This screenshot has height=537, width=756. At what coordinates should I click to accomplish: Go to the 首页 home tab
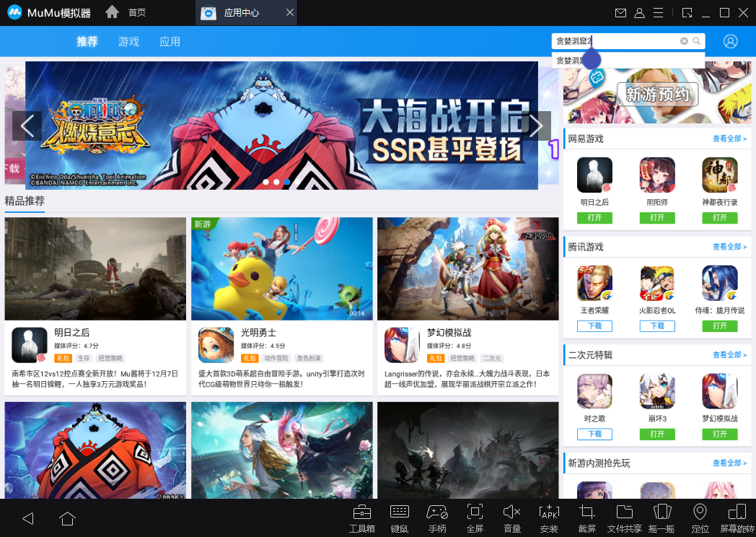(126, 12)
